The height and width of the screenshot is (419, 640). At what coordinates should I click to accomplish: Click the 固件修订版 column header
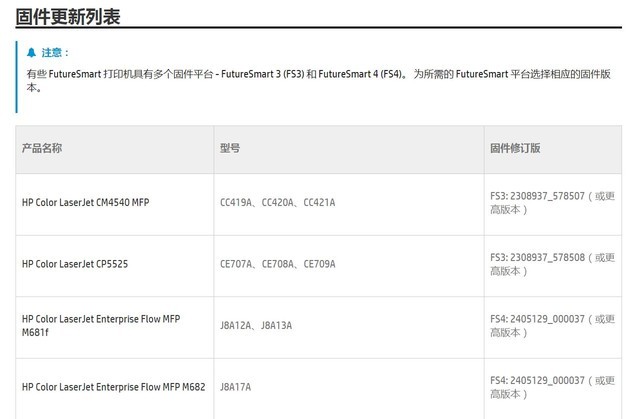[x=515, y=148]
